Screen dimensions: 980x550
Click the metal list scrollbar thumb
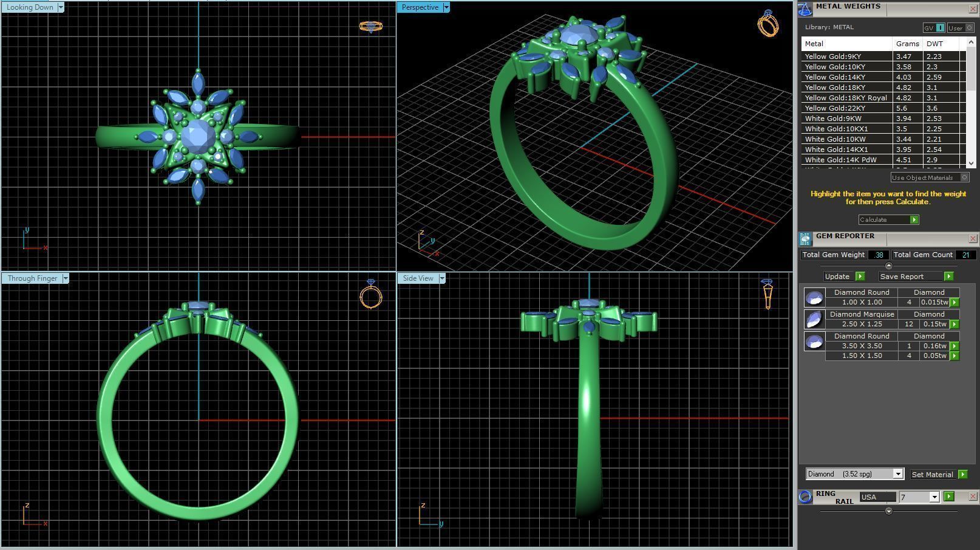coord(970,69)
